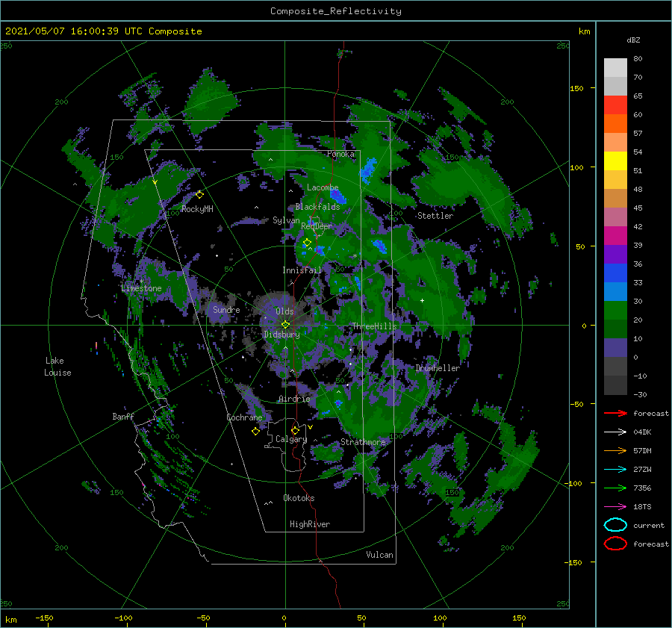Click the red forecast arrow in legend
The height and width of the screenshot is (628, 672).
click(615, 413)
